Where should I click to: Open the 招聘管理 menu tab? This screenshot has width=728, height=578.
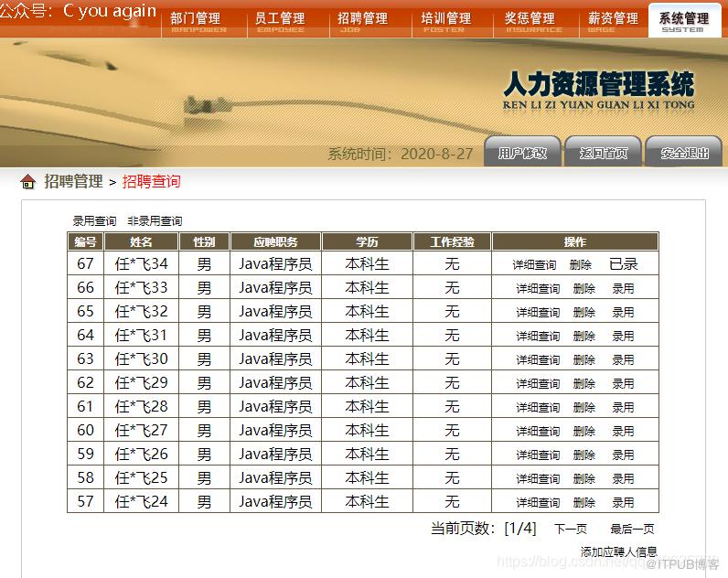click(x=362, y=21)
